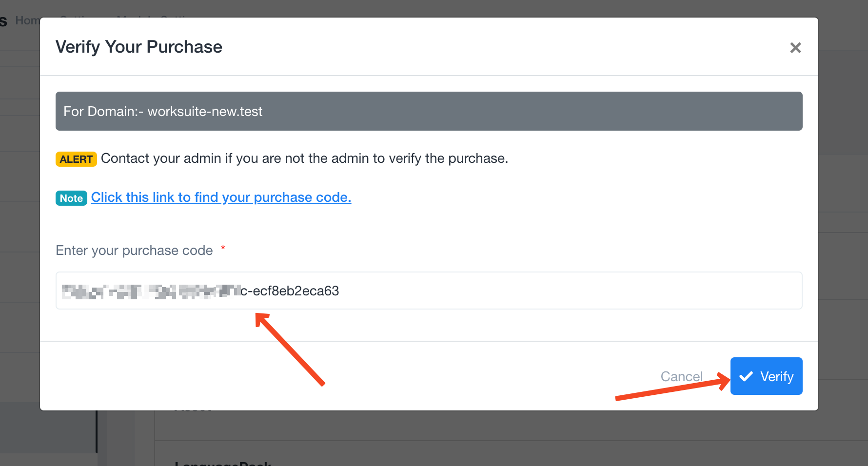Click the For Domain worksuite-new.test banner
Screen dimensions: 868x466
point(429,111)
